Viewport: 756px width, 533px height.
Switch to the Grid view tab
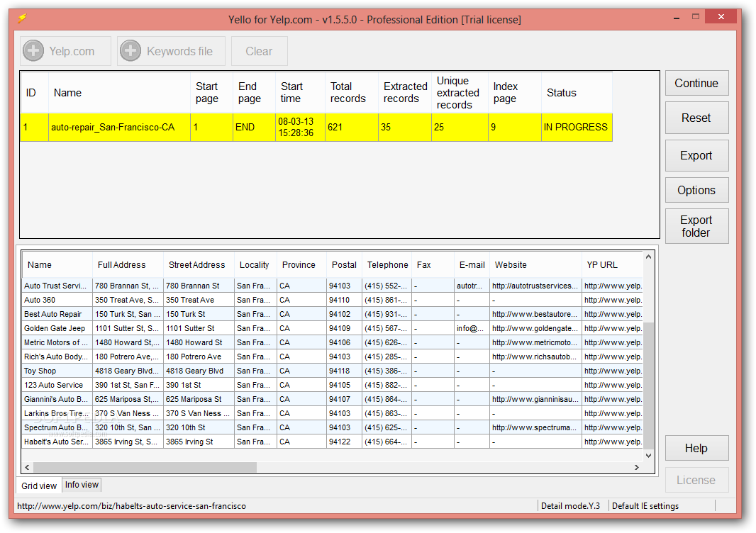[39, 486]
